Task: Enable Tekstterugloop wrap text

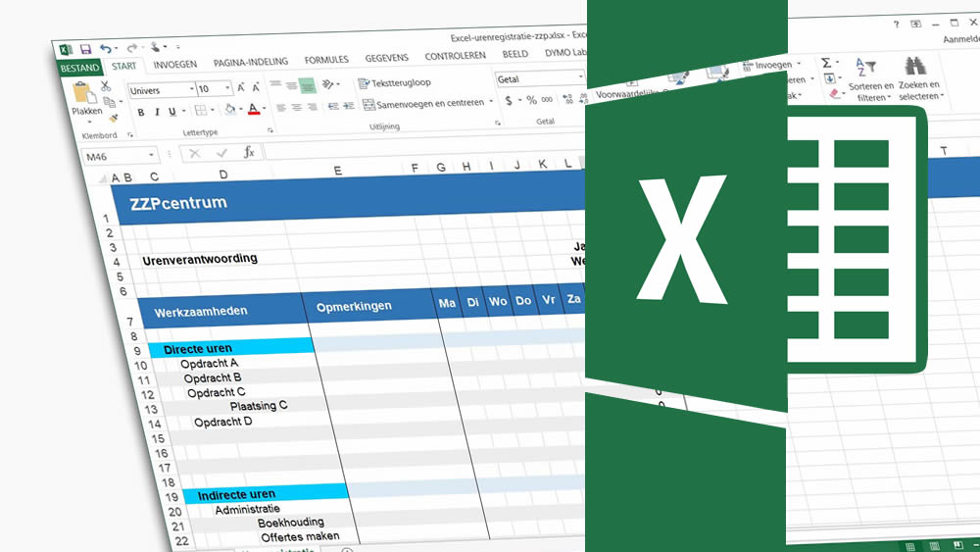Action: 394,82
